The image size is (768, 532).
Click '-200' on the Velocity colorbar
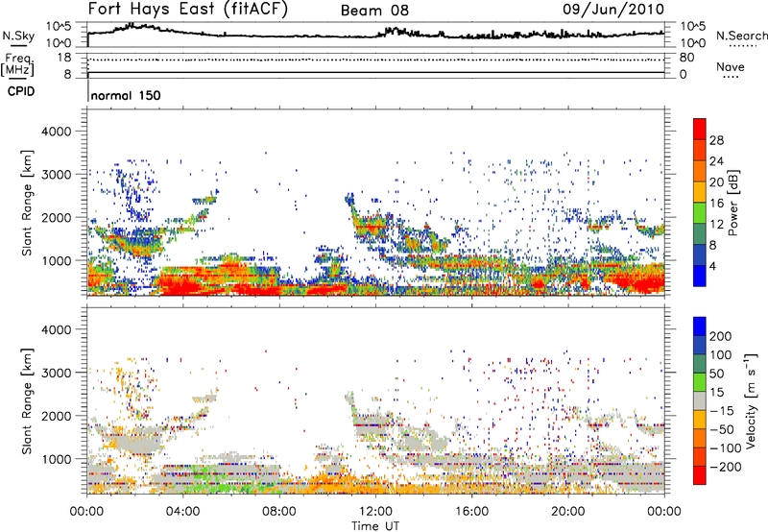tap(726, 467)
